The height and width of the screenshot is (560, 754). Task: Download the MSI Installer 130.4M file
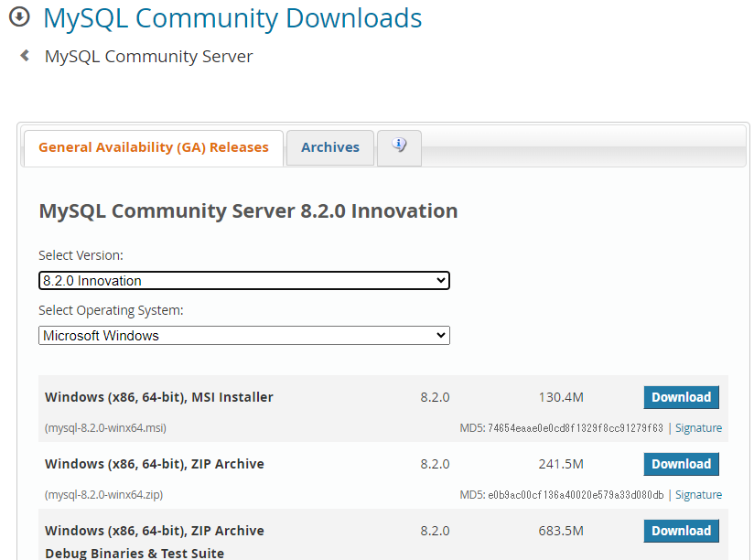pyautogui.click(x=681, y=397)
